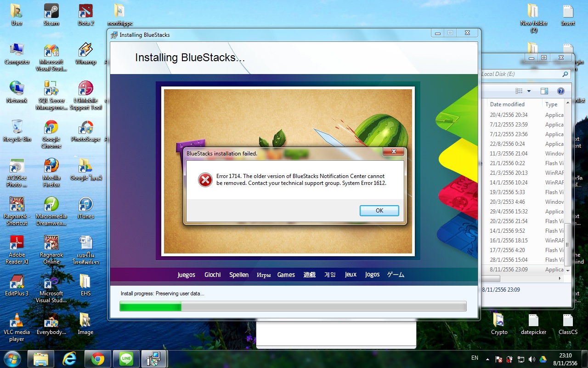The image size is (588, 368).
Task: Select the EditPlus 3 desktop shortcut
Action: (17, 285)
